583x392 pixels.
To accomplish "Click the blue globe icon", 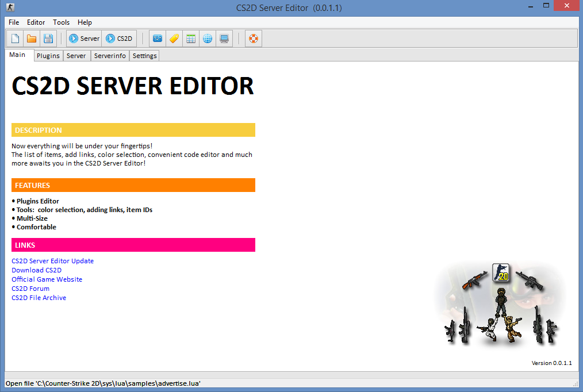I will pyautogui.click(x=208, y=39).
